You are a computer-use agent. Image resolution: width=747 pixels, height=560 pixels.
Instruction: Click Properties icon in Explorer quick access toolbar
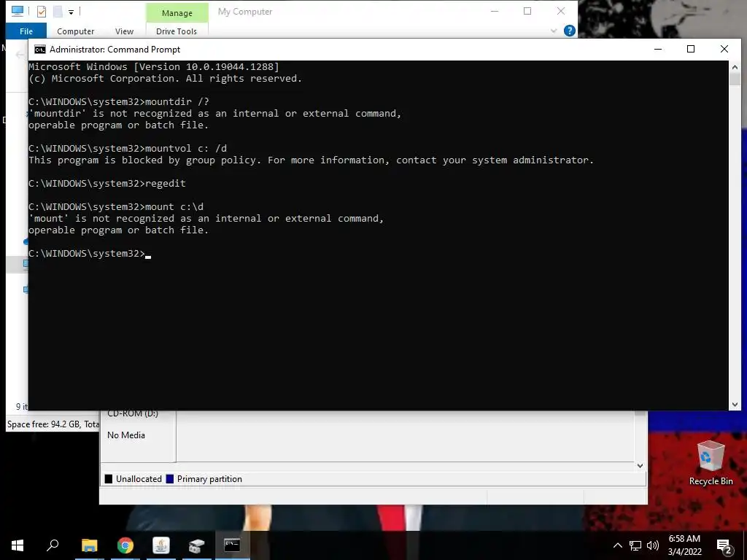click(42, 12)
